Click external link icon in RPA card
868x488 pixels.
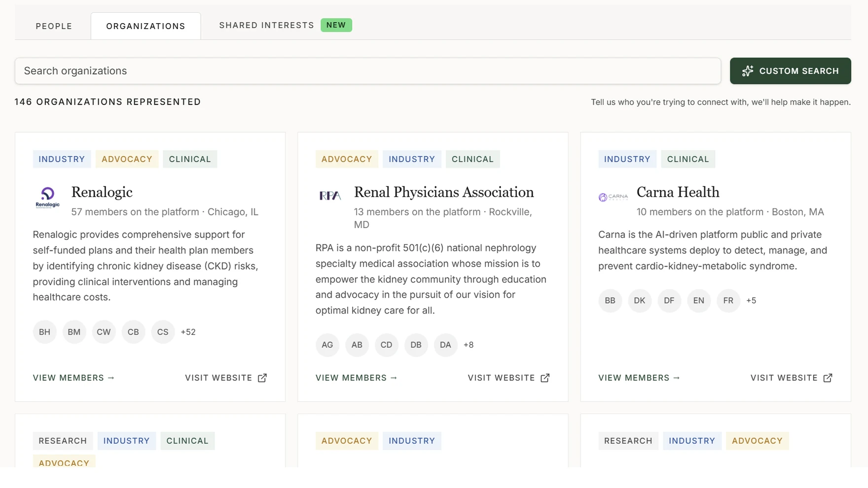click(545, 378)
